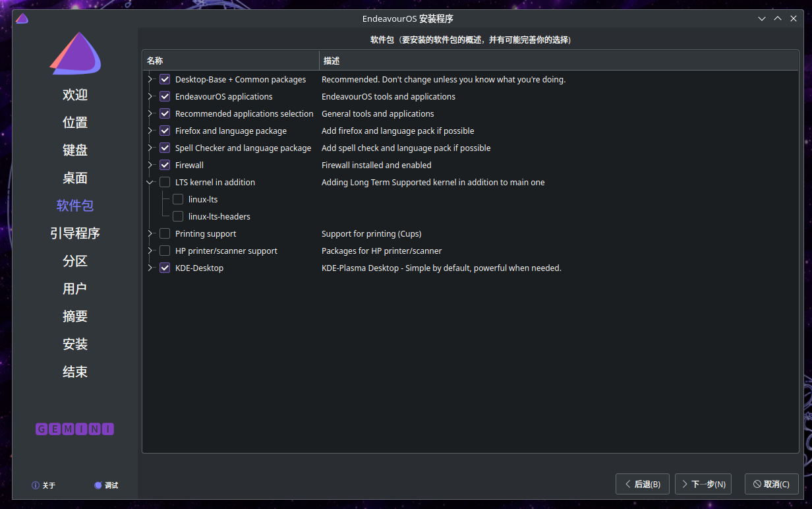Enable Printing support checkbox

(165, 233)
